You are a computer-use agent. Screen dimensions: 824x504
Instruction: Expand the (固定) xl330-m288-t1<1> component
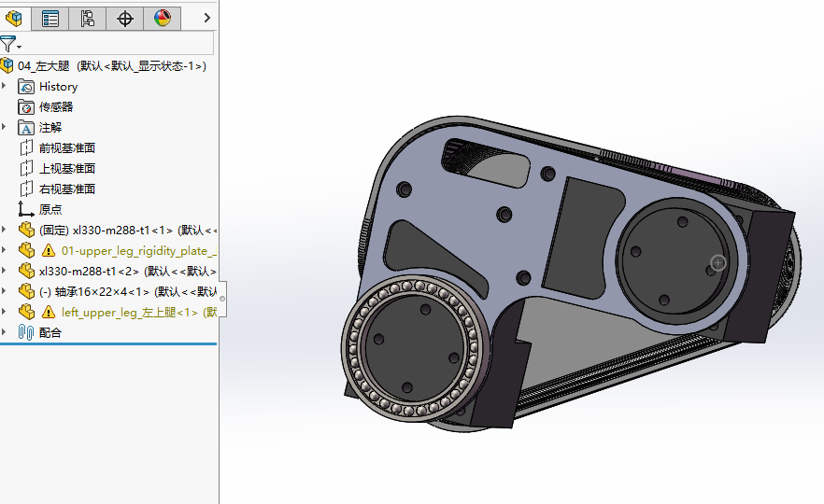click(x=4, y=229)
